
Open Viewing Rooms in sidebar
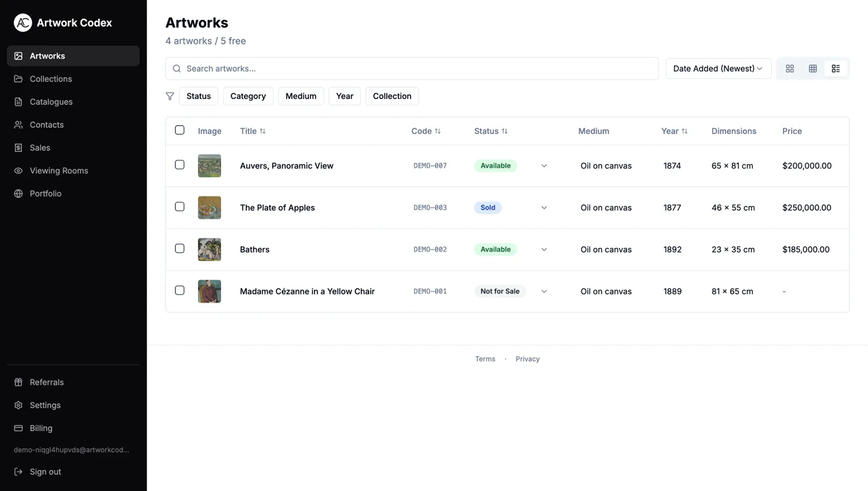pos(59,171)
